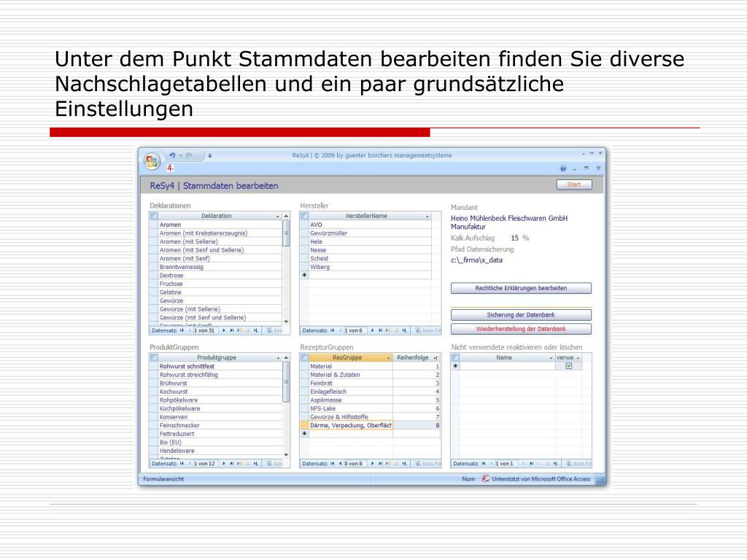Viewport: 747px width, 560px height.
Task: Go to first record in RezepturGruppen navigator
Action: pos(332,463)
